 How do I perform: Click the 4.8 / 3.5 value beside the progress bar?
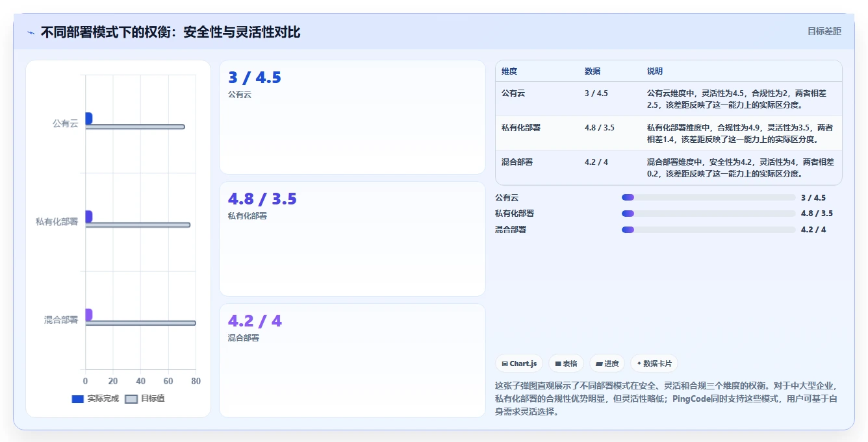coord(817,213)
